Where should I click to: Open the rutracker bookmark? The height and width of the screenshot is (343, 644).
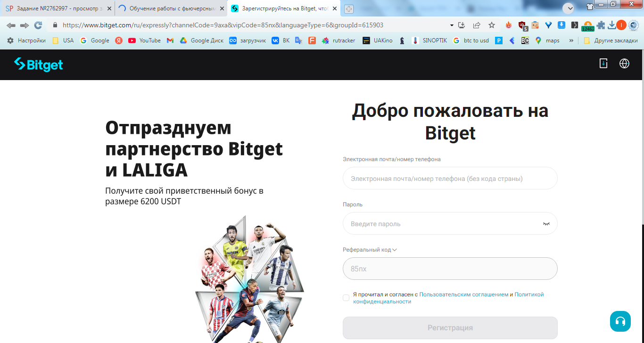(x=339, y=41)
